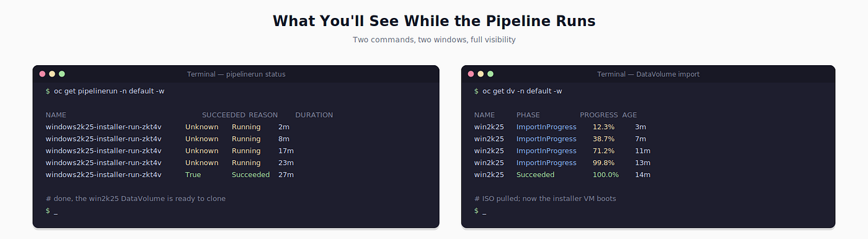The height and width of the screenshot is (239, 868).
Task: Click the 'oc get dv -n default -w' command
Action: 522,91
